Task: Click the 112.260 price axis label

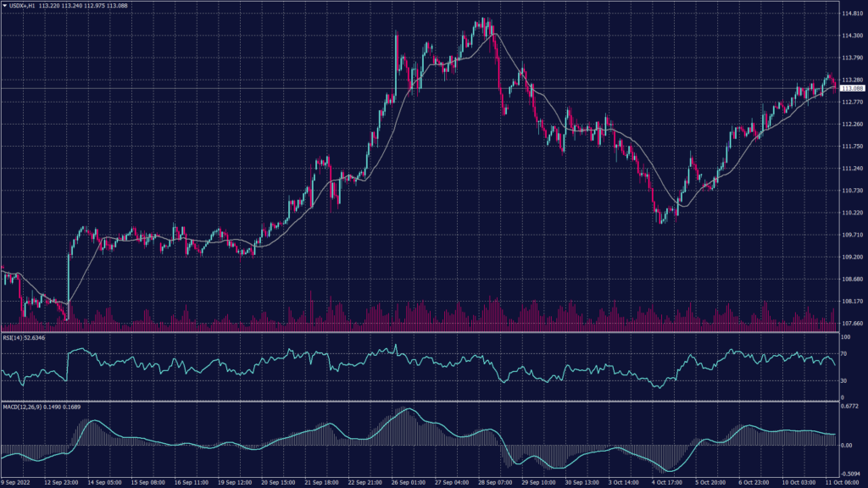Action: tap(851, 125)
